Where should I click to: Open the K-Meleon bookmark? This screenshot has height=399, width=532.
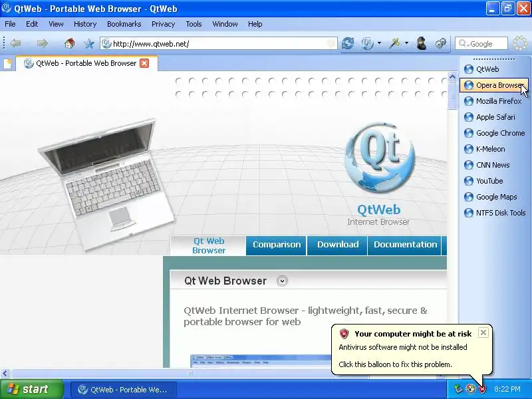(485, 149)
